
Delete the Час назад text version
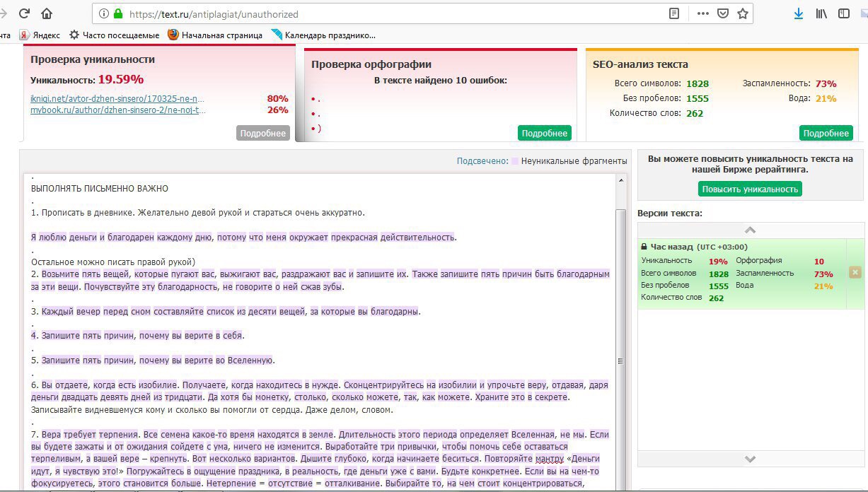(855, 272)
